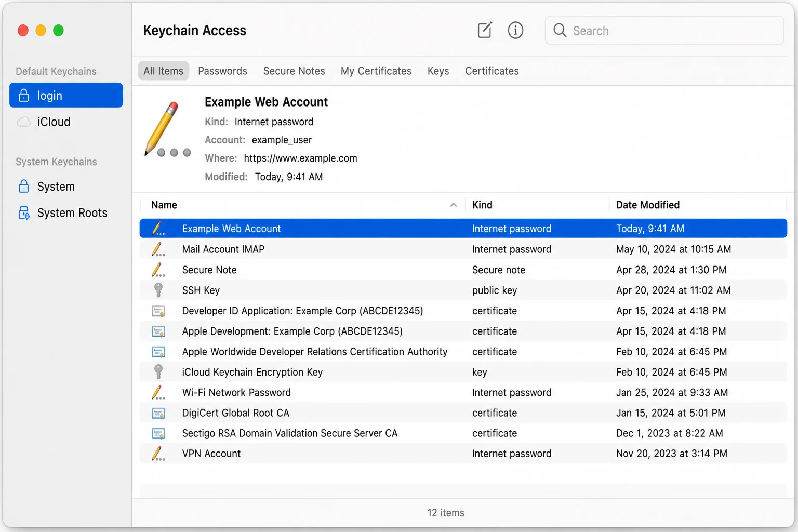Image resolution: width=798 pixels, height=532 pixels.
Task: Click date Apr 20, 2024 at 11:02 AM
Action: coord(673,290)
